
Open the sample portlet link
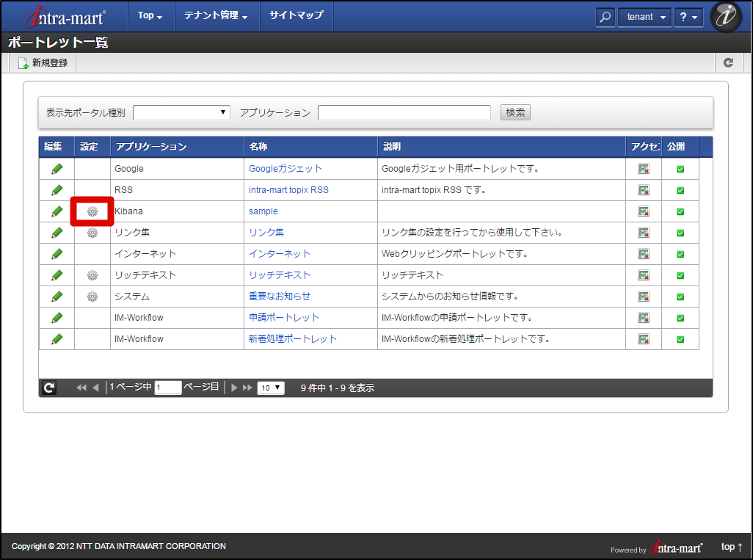263,211
